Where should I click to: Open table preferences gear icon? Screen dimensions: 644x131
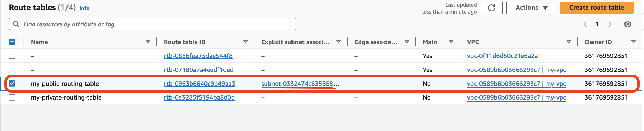[628, 24]
